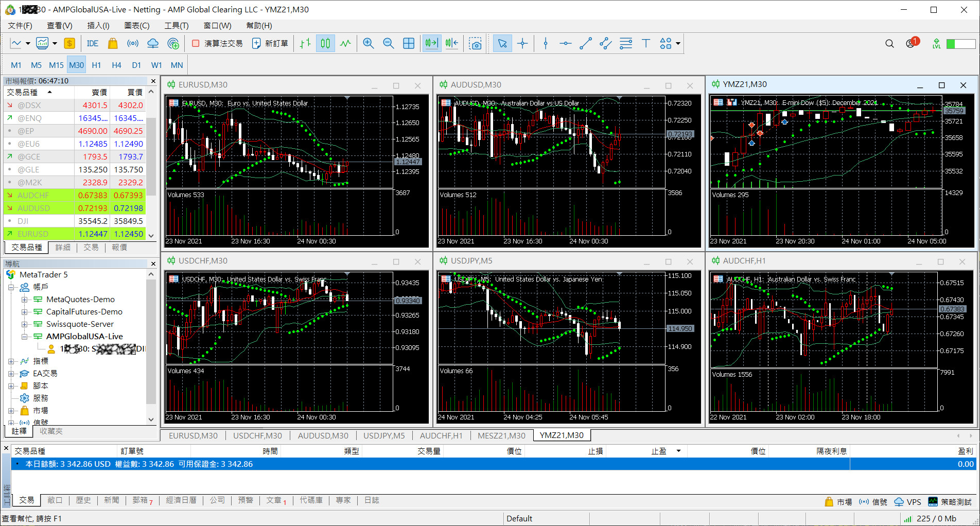This screenshot has height=526, width=980.
Task: Open the Market shopping bag icon in the toolbar
Action: (x=113, y=44)
